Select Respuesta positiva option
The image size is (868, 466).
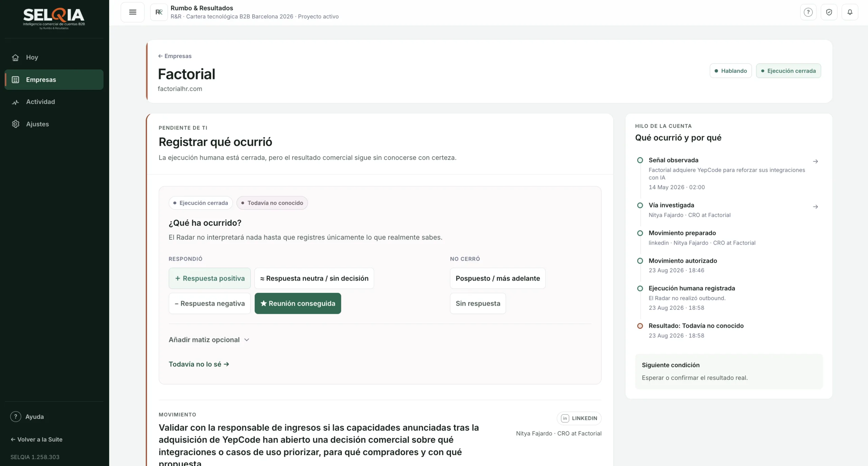tap(210, 278)
